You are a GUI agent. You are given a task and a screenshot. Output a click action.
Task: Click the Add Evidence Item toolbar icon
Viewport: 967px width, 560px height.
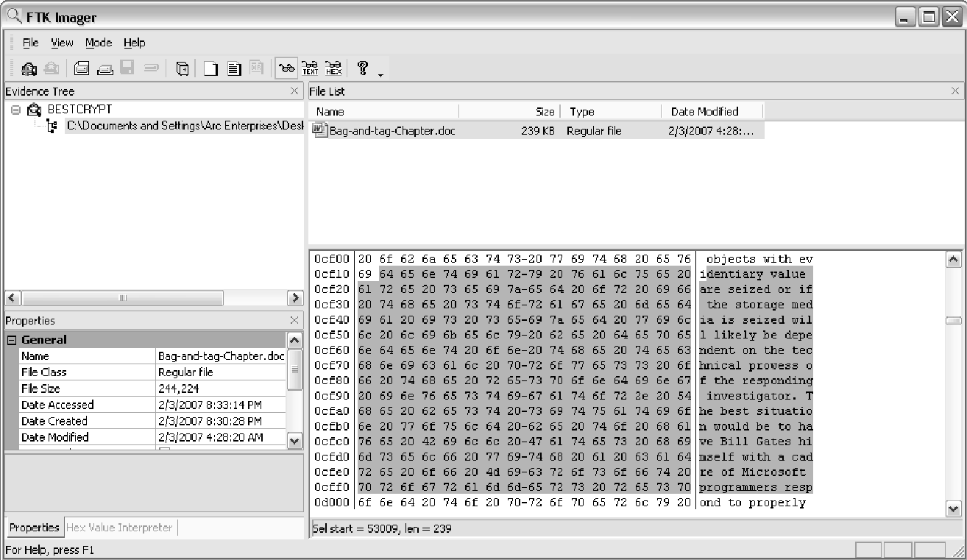point(29,68)
